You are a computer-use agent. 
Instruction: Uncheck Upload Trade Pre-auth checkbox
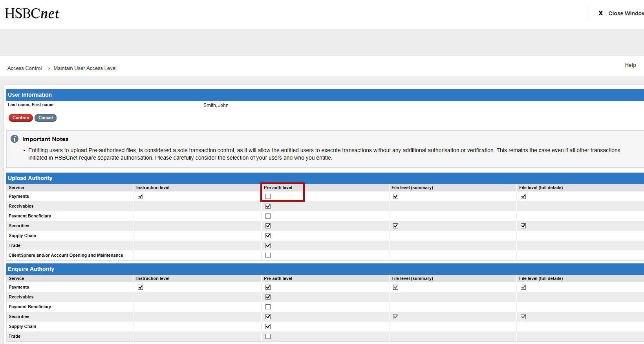pos(268,245)
